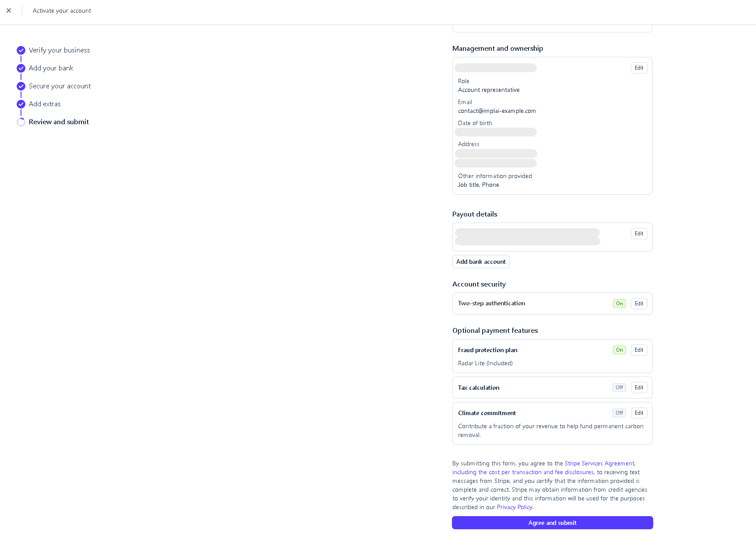Go to Add your bank step
Image resolution: width=756 pixels, height=538 pixels.
pyautogui.click(x=51, y=68)
